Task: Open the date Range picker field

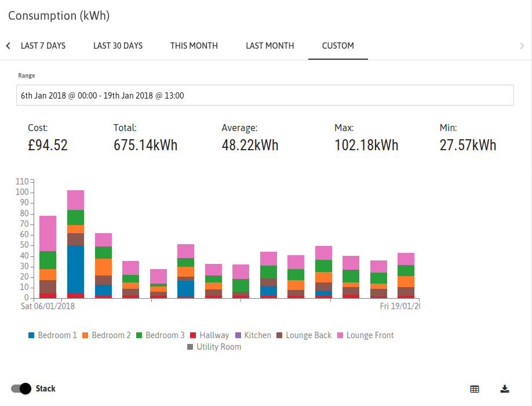Action: click(x=265, y=95)
